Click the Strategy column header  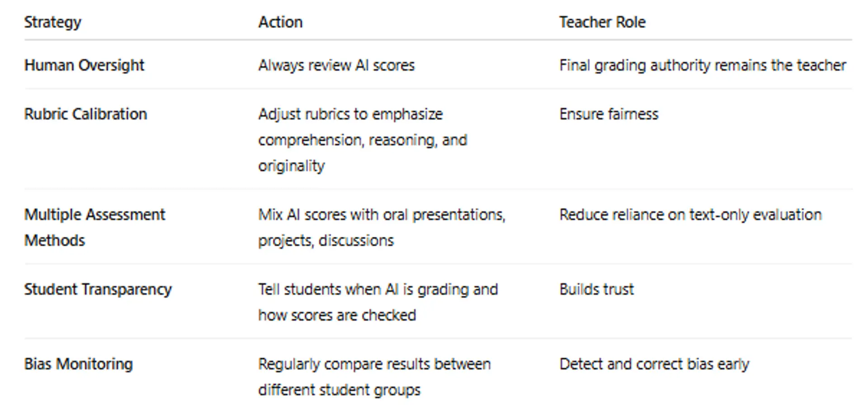[52, 22]
